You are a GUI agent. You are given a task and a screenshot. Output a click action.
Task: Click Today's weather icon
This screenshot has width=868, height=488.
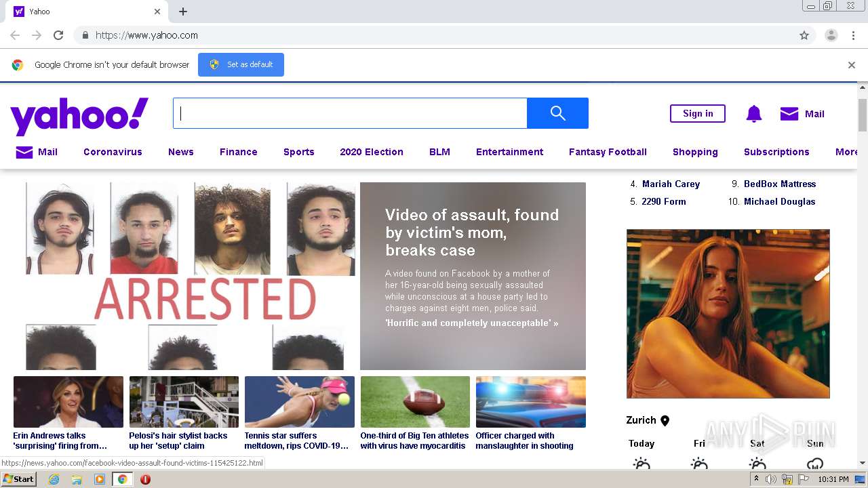pyautogui.click(x=642, y=464)
